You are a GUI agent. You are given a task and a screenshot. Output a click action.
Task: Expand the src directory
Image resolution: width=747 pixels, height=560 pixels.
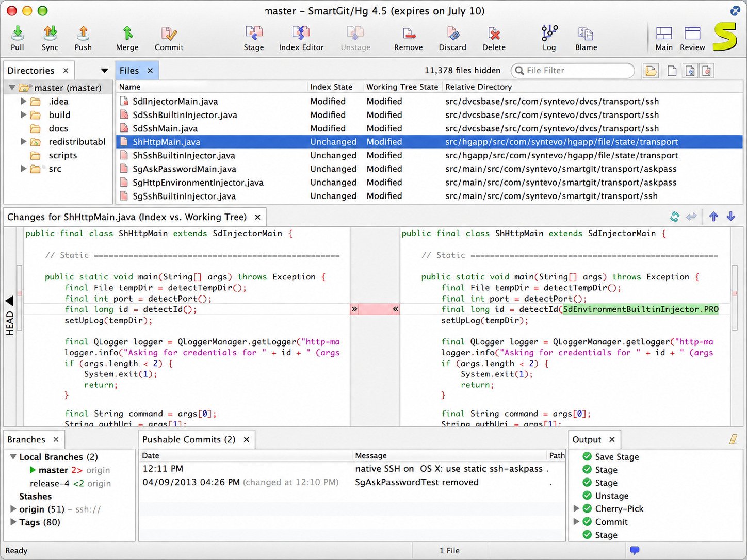(23, 169)
